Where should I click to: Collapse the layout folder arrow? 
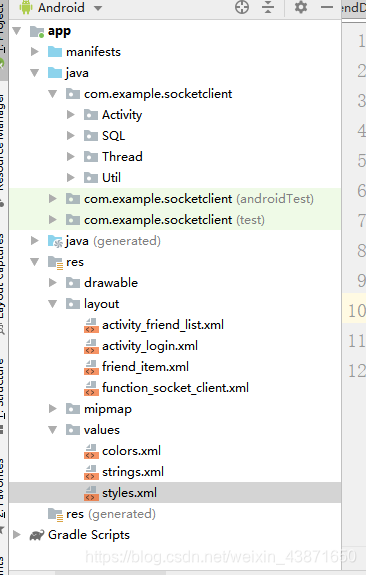tap(53, 304)
